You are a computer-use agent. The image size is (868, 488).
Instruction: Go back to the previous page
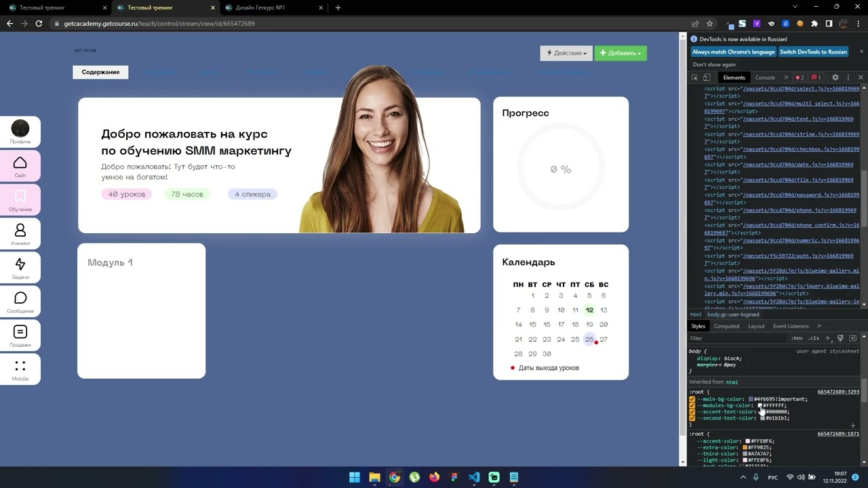click(x=9, y=24)
